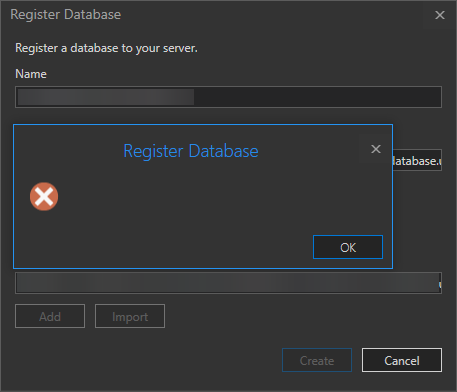Click the 'Name' label

31,74
